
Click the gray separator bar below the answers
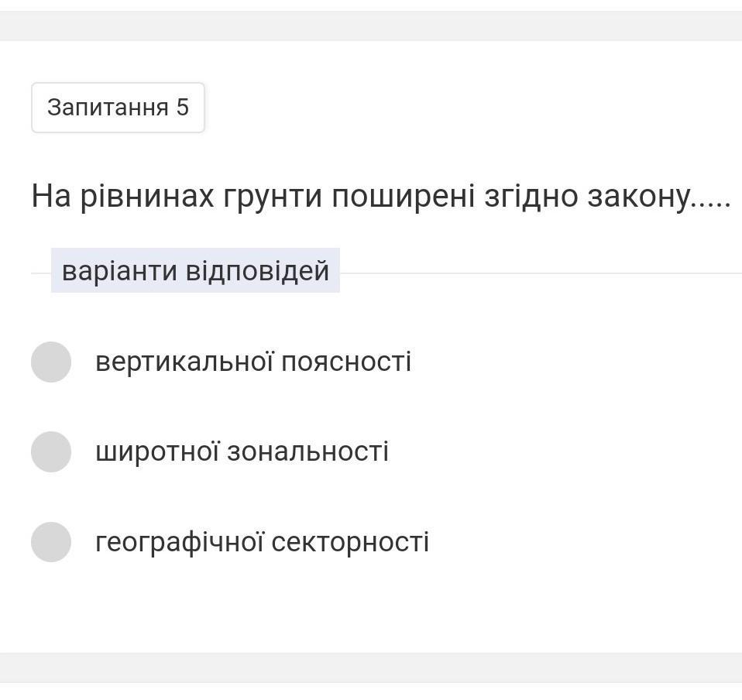click(371, 667)
